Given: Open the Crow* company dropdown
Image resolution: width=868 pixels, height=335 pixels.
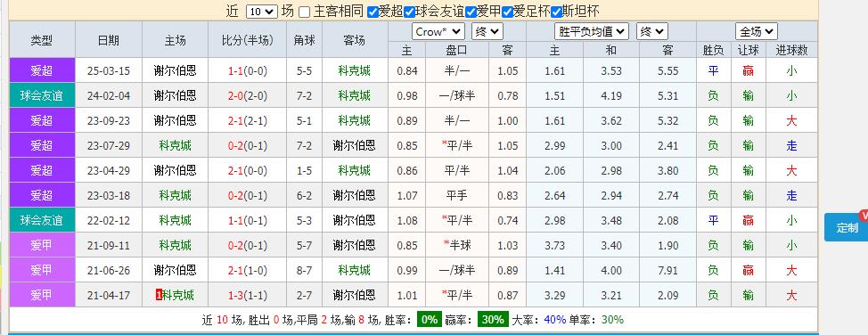Looking at the screenshot, I should tap(438, 31).
